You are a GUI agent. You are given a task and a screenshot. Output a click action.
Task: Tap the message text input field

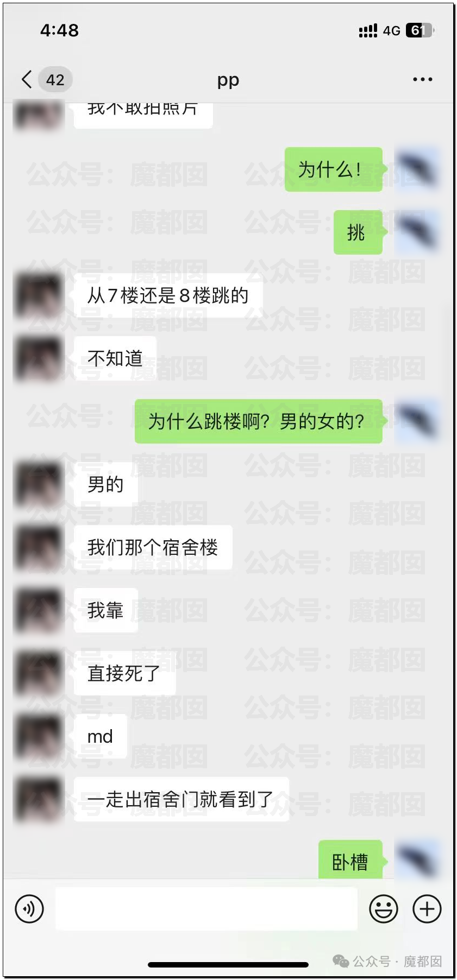[206, 908]
